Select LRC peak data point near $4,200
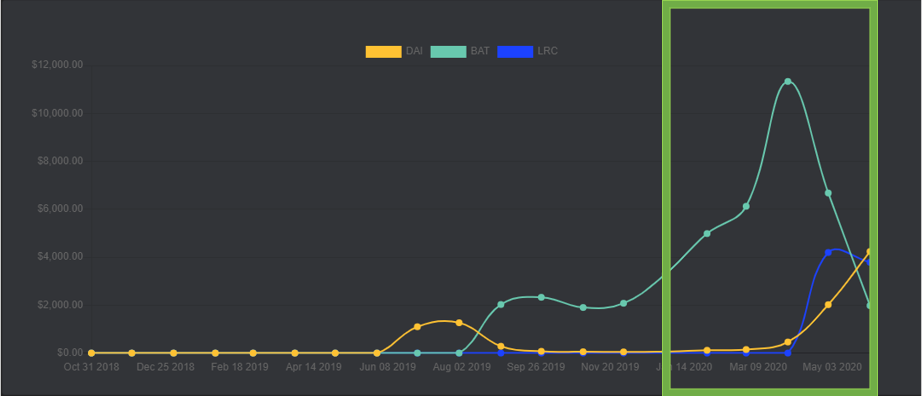The image size is (922, 396). pyautogui.click(x=828, y=252)
